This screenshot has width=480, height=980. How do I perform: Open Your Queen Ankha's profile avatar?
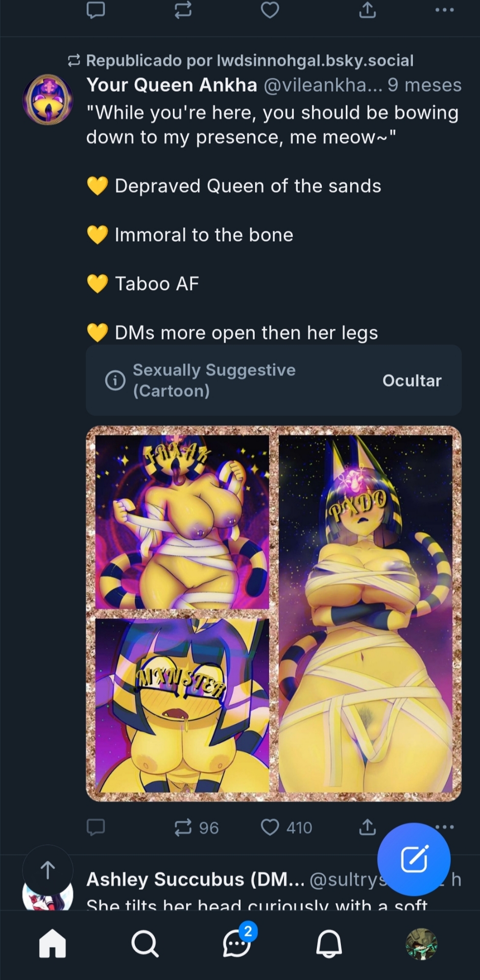coord(48,99)
